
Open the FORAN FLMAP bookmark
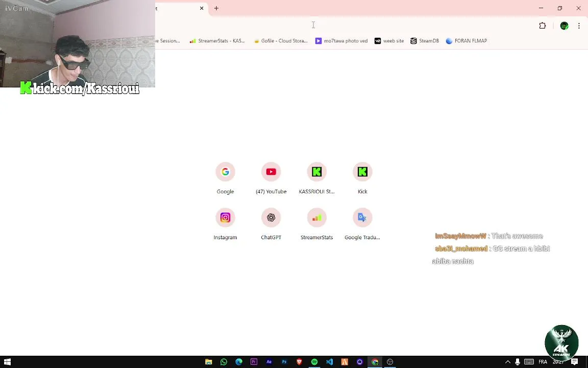[467, 40]
